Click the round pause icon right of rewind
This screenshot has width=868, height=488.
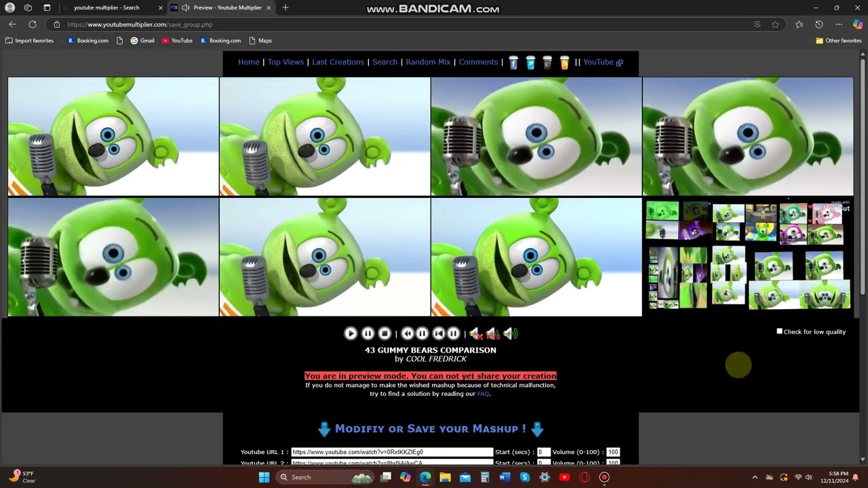coord(422,333)
